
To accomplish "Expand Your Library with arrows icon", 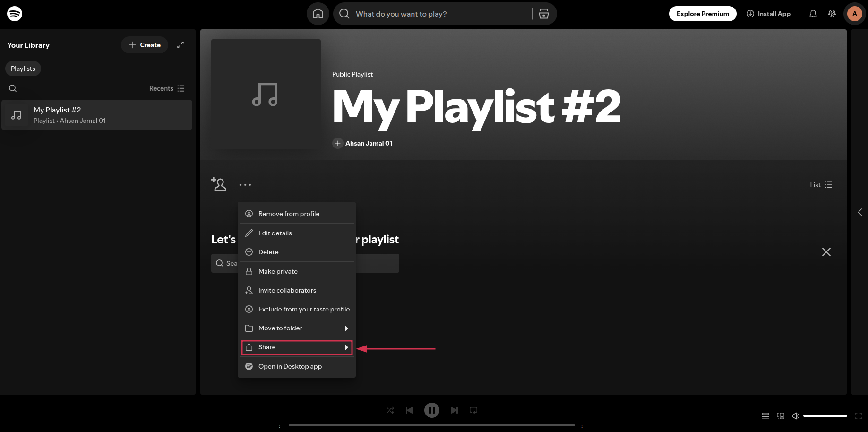I will point(180,45).
